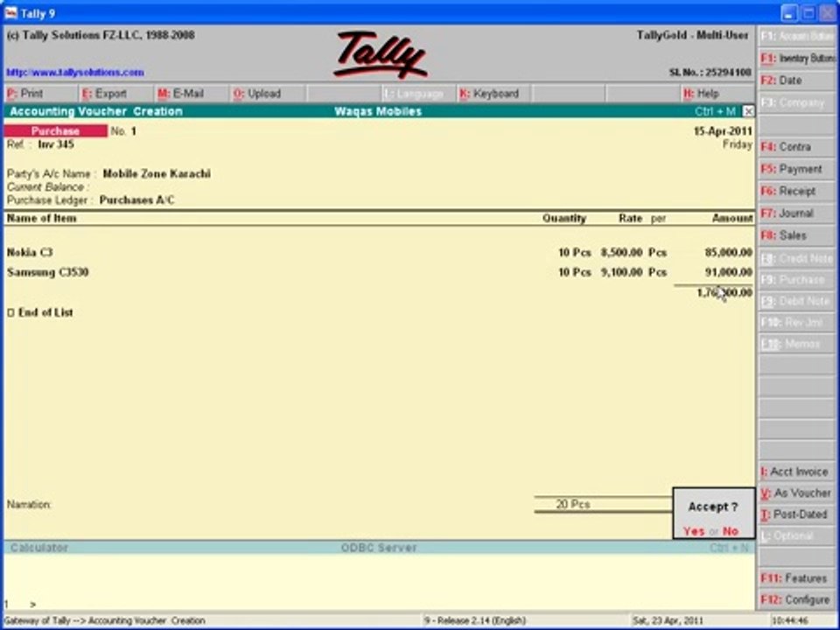840x630 pixels.
Task: Switch to F4 Contra voucher
Action: 797,147
